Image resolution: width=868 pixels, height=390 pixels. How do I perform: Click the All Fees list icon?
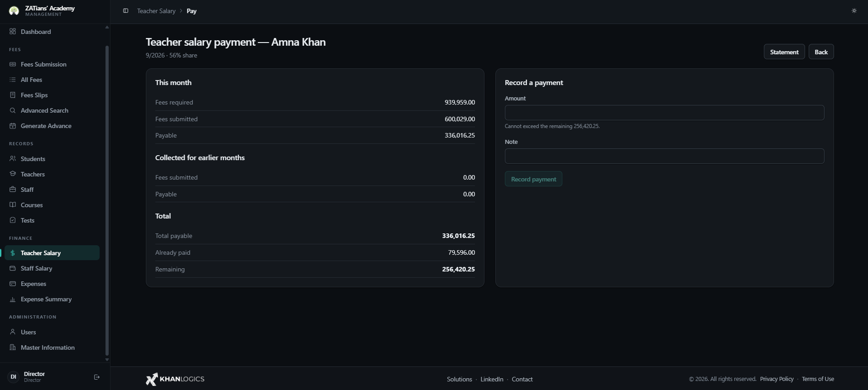(x=13, y=80)
